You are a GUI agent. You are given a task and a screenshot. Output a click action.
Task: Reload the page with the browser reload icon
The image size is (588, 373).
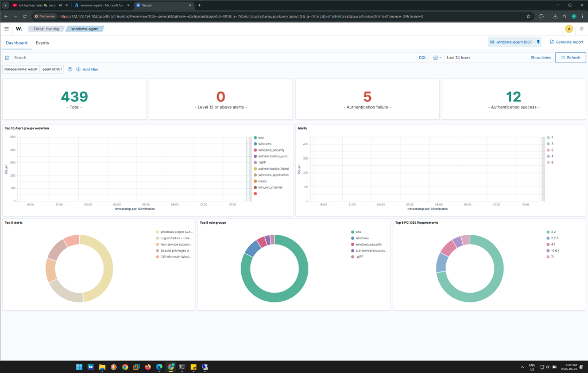click(25, 17)
